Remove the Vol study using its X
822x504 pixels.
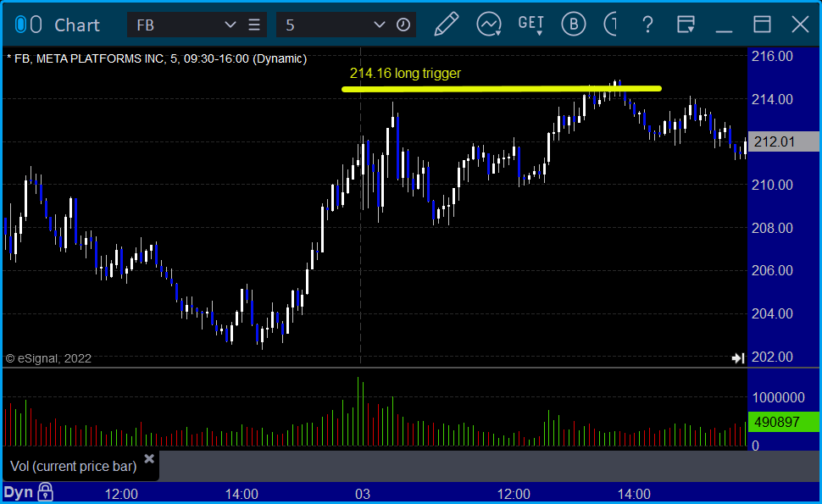[149, 459]
